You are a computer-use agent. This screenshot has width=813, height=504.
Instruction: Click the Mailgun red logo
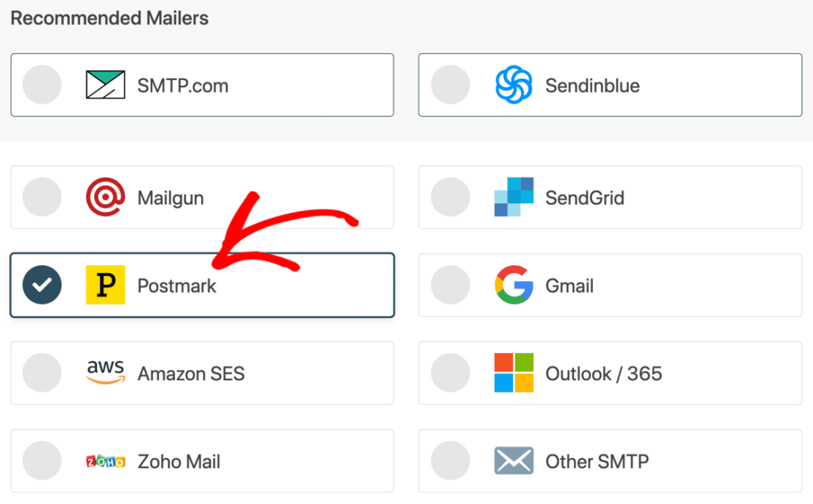[106, 197]
